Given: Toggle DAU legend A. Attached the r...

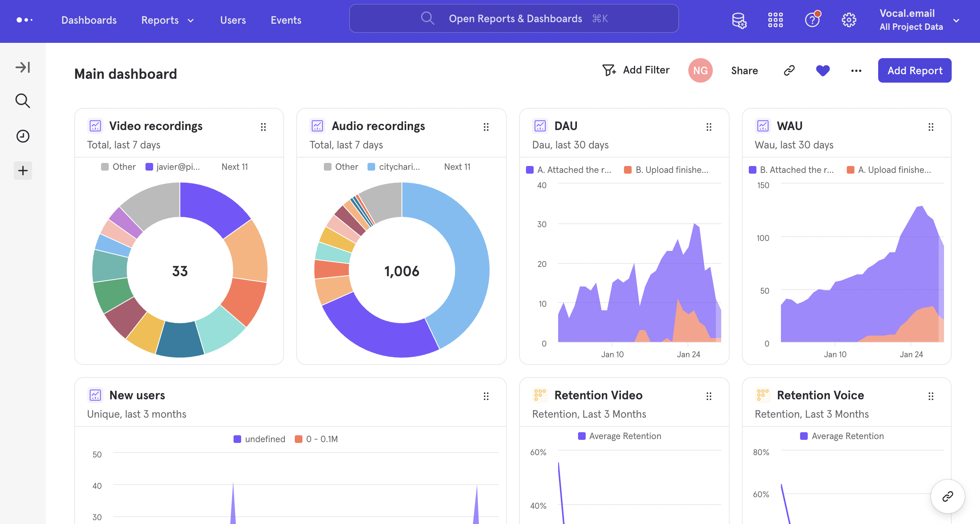Looking at the screenshot, I should click(569, 170).
